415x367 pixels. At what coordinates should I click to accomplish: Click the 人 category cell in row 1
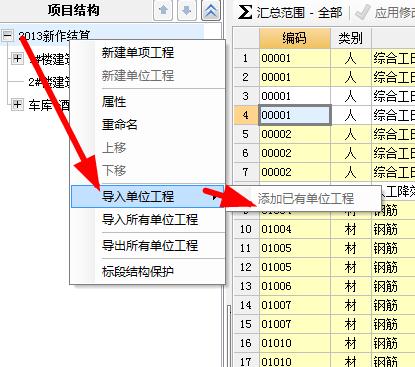(351, 58)
